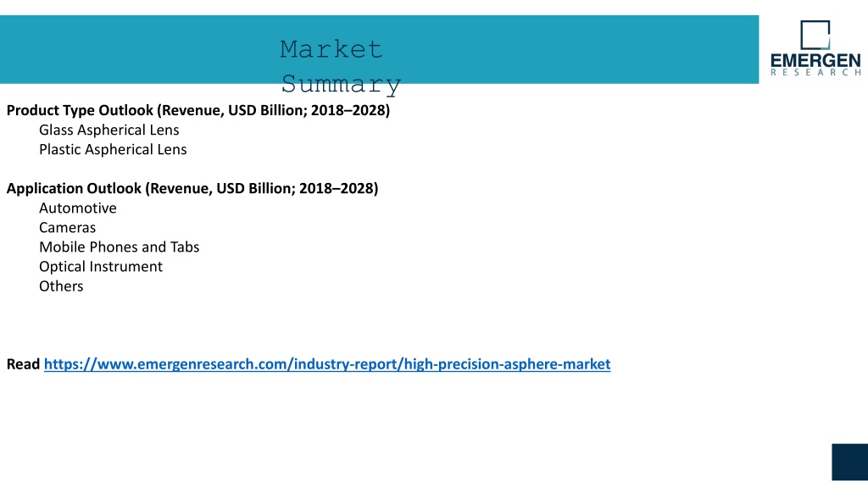868x488 pixels.
Task: Open the emergenresearch.com high-precision-asphere-market link
Action: pyautogui.click(x=327, y=364)
